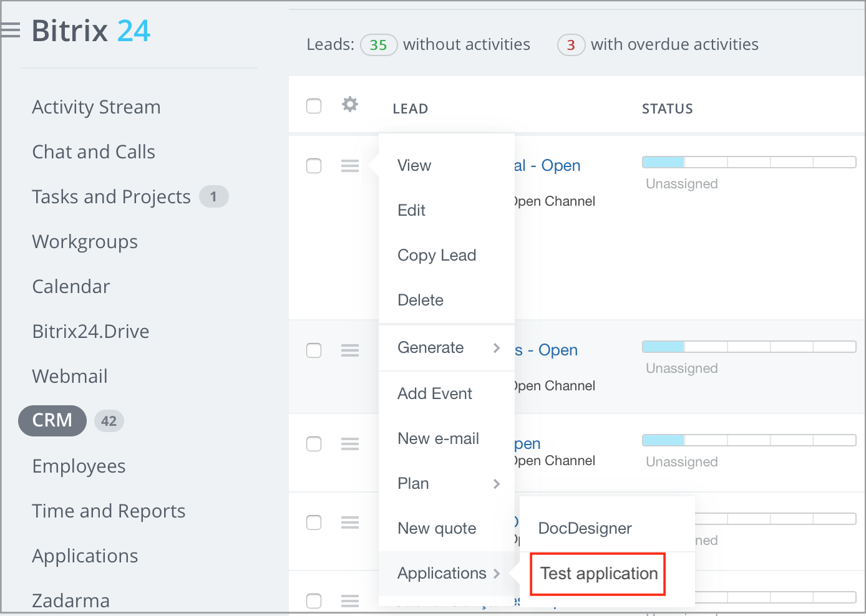
Task: Click the Tasks and Projects counter badge
Action: click(213, 197)
